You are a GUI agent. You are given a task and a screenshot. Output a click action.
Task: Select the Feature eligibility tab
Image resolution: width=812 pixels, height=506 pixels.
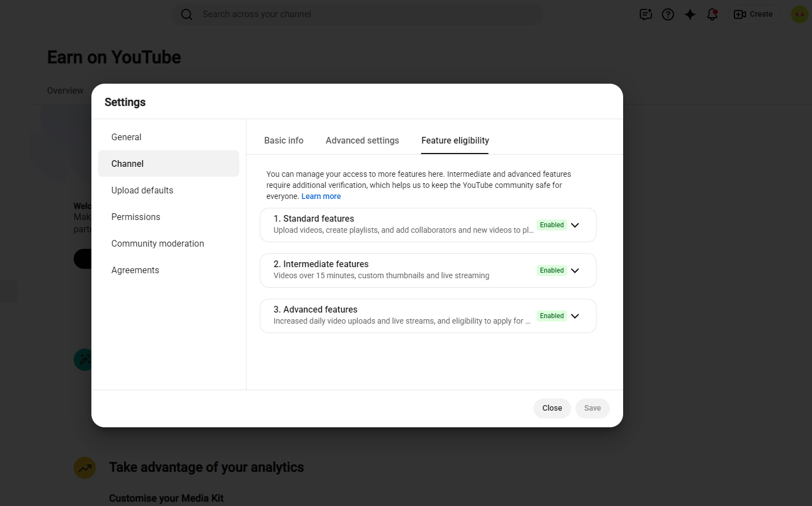coord(455,141)
